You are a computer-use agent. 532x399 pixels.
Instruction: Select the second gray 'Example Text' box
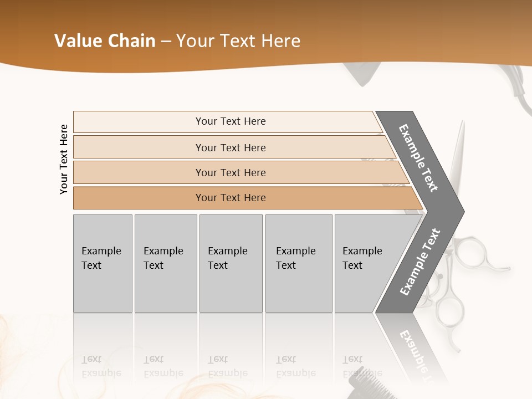pyautogui.click(x=166, y=263)
